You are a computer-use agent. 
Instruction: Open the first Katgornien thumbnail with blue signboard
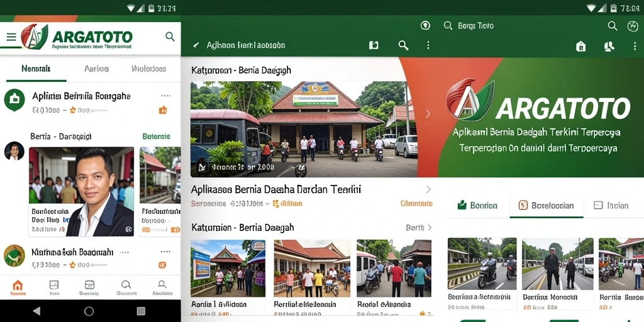click(228, 268)
